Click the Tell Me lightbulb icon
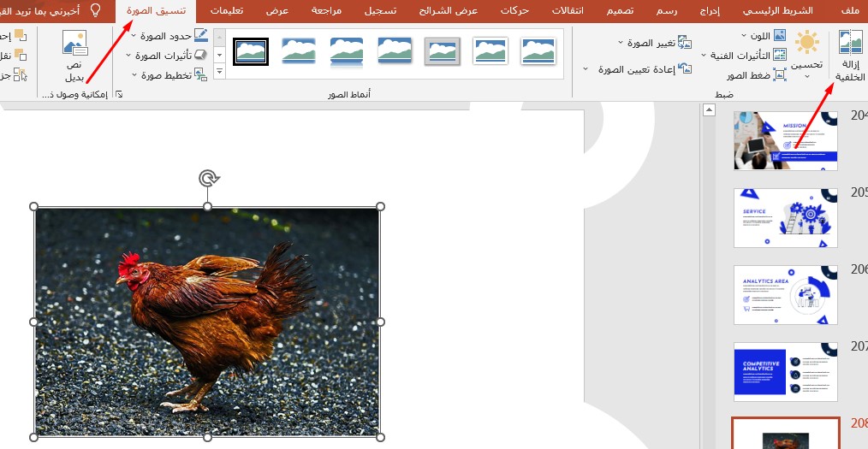This screenshot has height=449, width=868. (x=96, y=10)
